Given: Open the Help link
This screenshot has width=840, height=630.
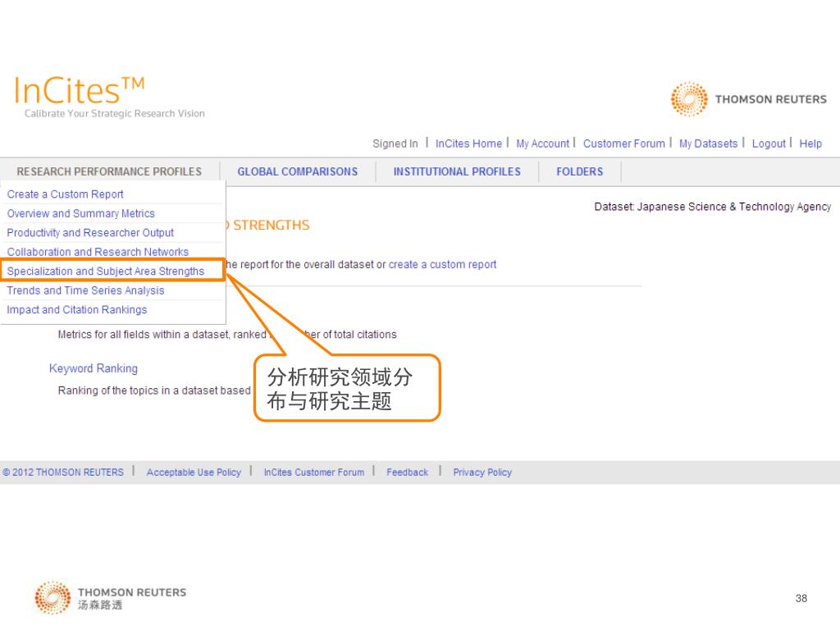Looking at the screenshot, I should pos(810,144).
